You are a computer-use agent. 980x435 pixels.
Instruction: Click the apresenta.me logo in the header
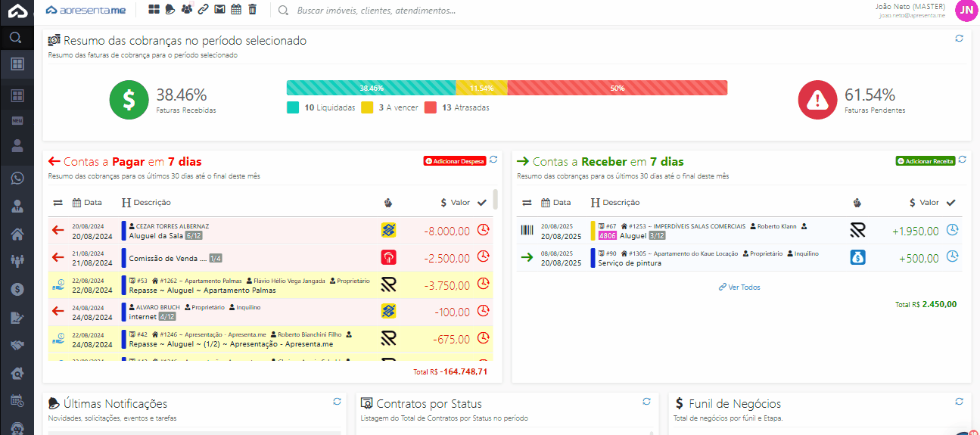86,11
